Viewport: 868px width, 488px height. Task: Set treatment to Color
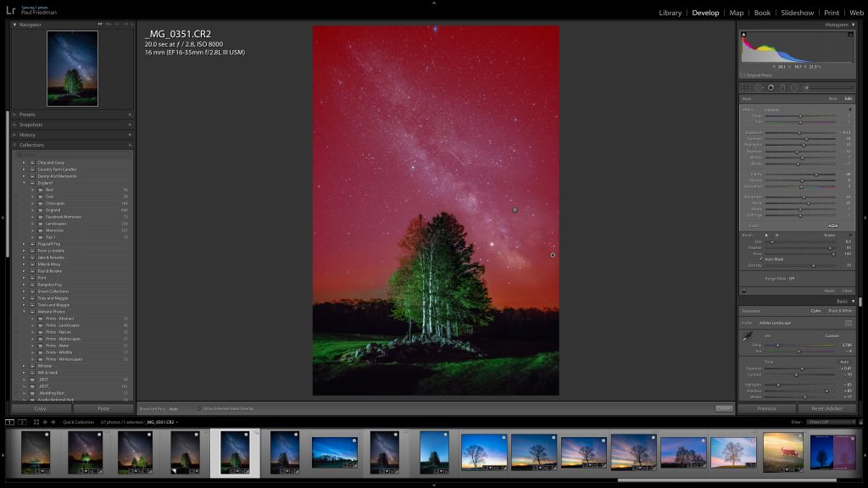815,311
